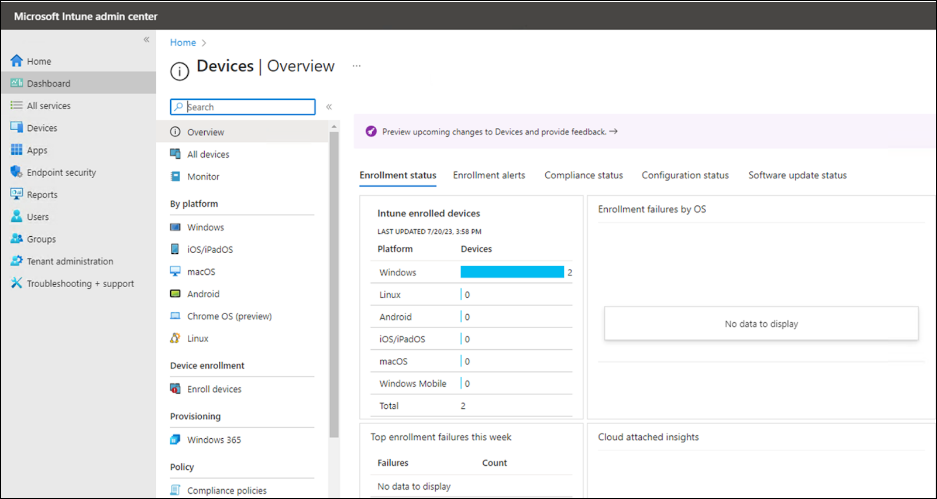Switch to the Software update status tab
Viewport: 937px width, 499px height.
tap(797, 175)
